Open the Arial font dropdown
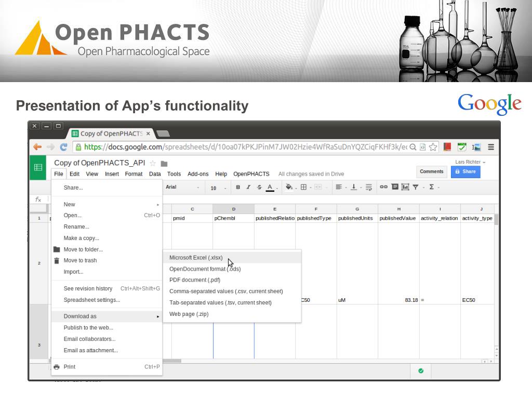532x399 pixels. click(x=182, y=187)
